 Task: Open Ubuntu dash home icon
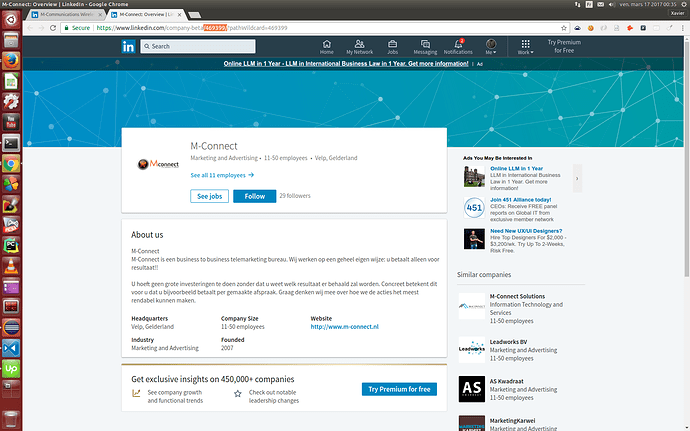coord(11,19)
